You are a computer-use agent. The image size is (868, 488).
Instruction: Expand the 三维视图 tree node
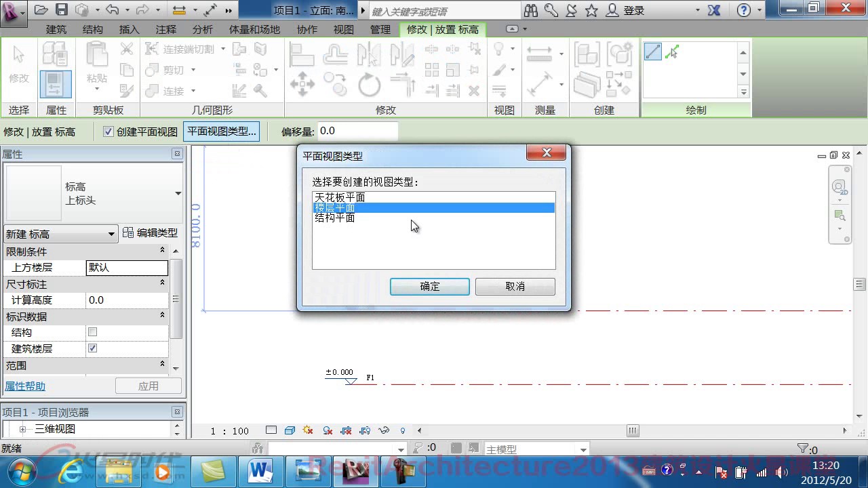22,429
